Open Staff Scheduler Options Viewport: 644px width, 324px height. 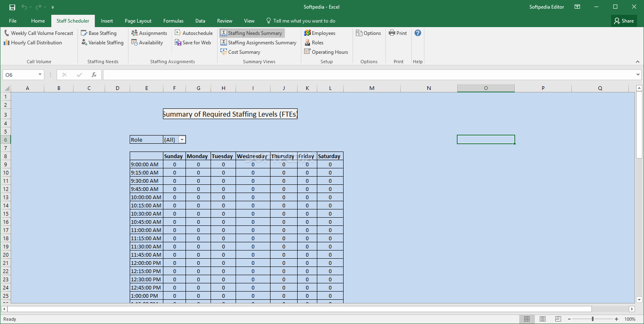click(368, 33)
